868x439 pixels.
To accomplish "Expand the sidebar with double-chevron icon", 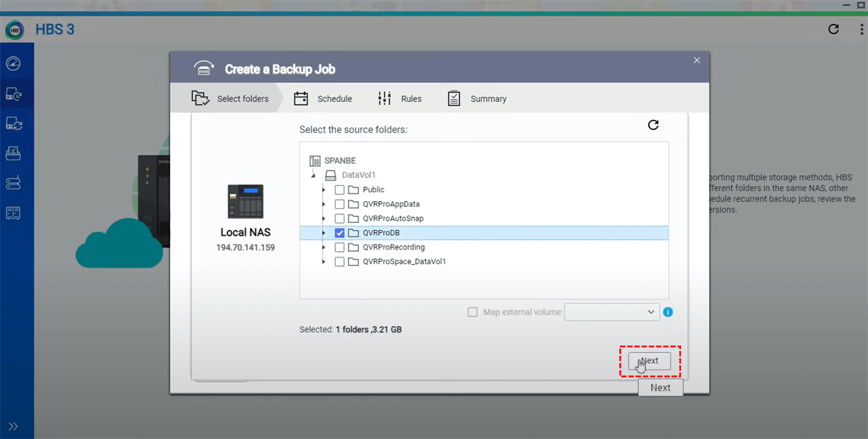I will coord(13,426).
